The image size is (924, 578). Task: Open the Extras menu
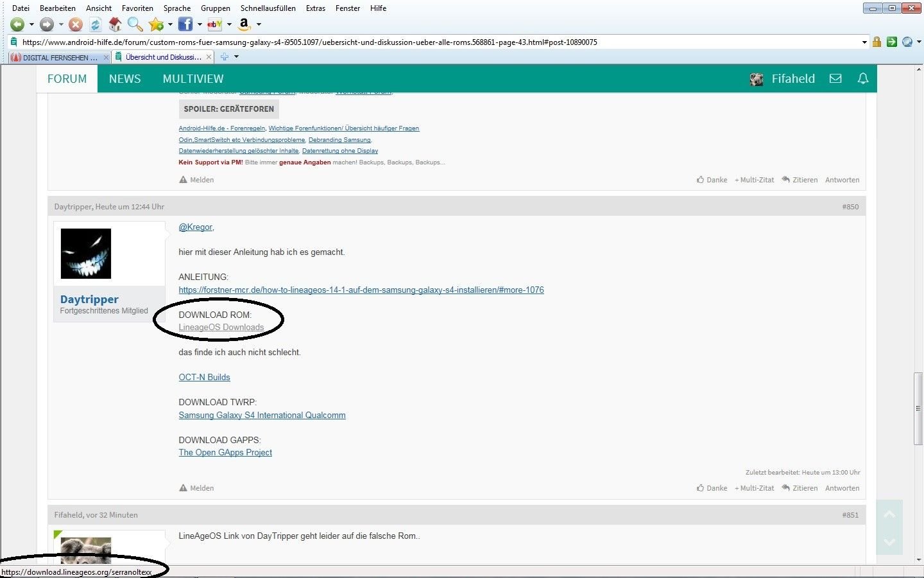(x=316, y=8)
